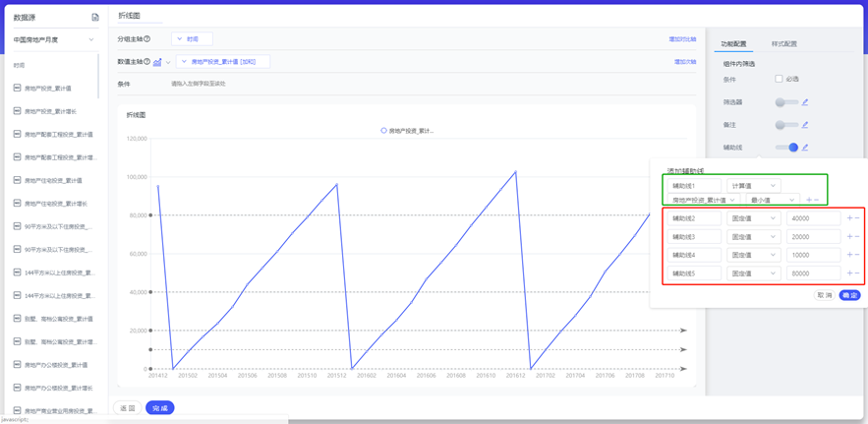The height and width of the screenshot is (424, 868).
Task: Open the 最小值 aggregation dropdown
Action: pyautogui.click(x=772, y=200)
